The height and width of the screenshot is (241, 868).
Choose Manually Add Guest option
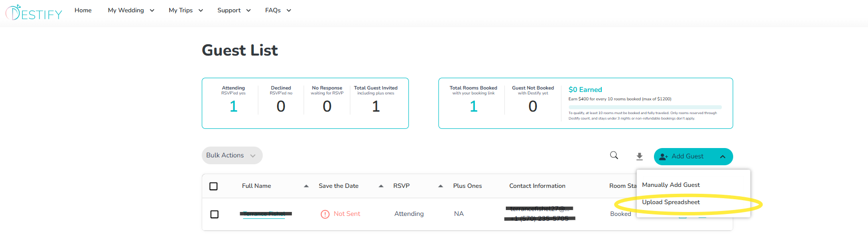pos(671,185)
